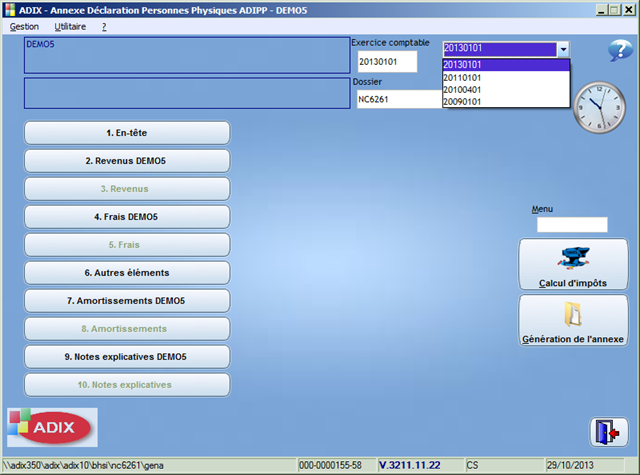Click the CS status bar cell
The height and width of the screenshot is (475, 640).
505,465
